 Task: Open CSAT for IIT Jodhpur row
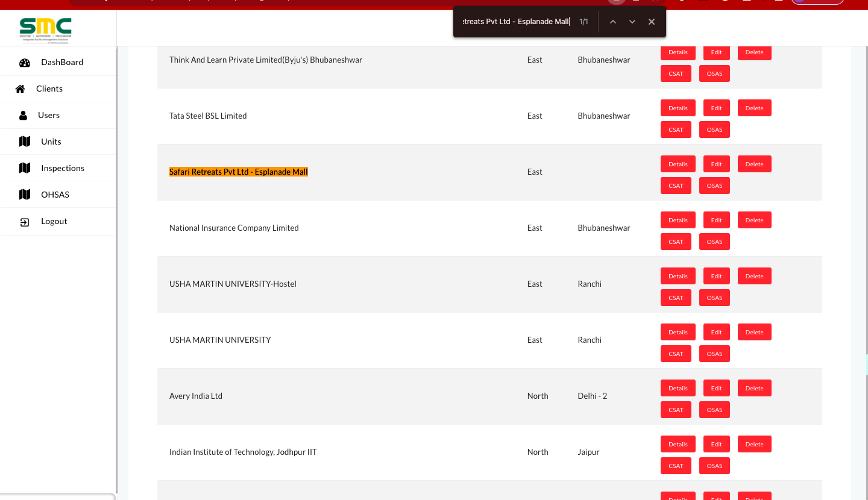pyautogui.click(x=676, y=466)
